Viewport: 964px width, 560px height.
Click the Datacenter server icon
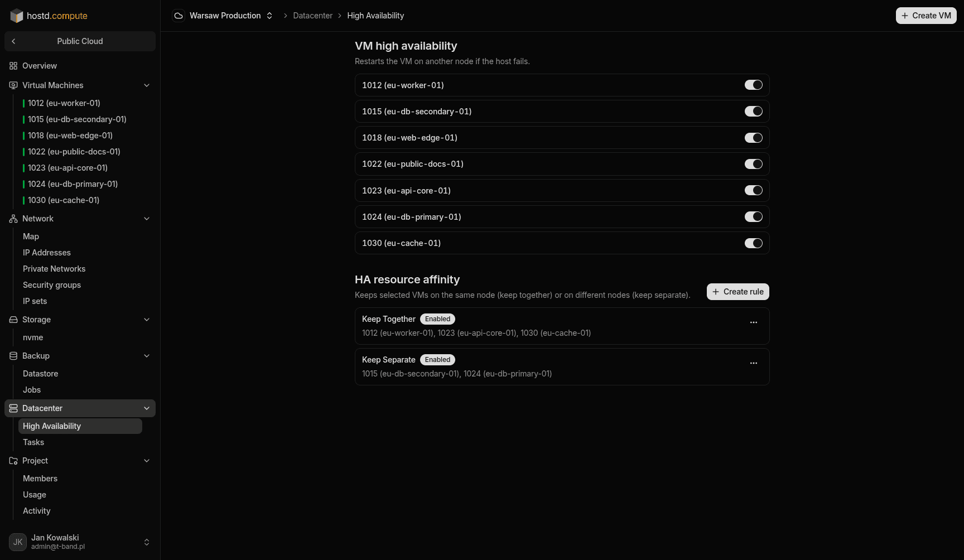13,408
